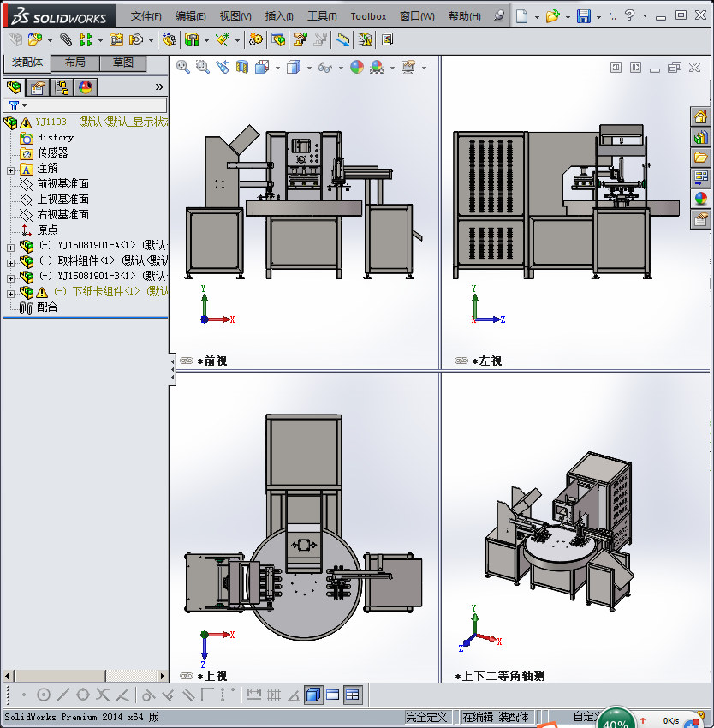714x728 pixels.
Task: Click the Section View icon
Action: [x=242, y=68]
